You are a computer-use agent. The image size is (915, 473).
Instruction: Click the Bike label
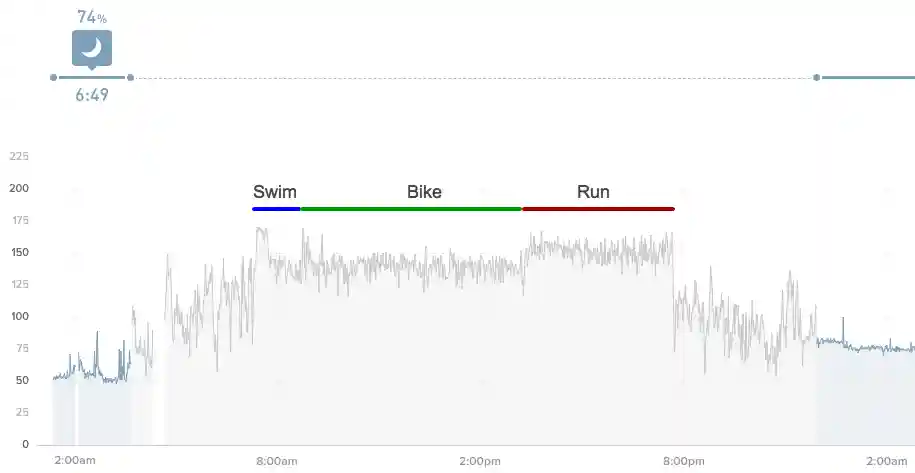424,192
